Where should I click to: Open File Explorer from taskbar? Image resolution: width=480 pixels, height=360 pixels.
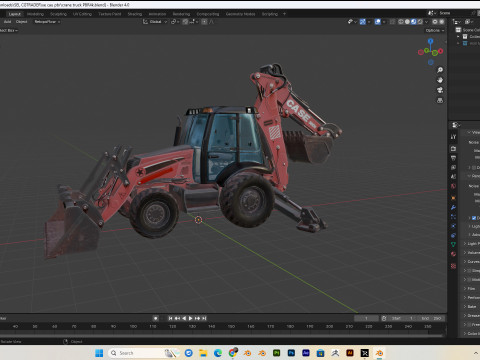pyautogui.click(x=203, y=353)
